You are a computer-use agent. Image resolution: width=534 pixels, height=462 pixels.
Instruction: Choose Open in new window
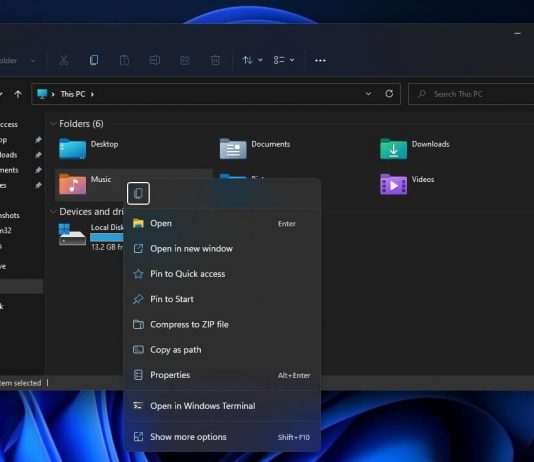pos(222,249)
